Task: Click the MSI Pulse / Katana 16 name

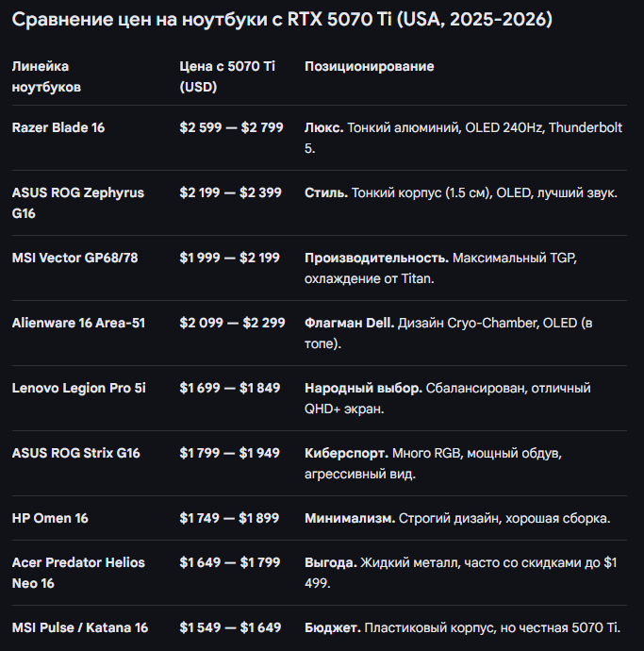Action: [79, 627]
